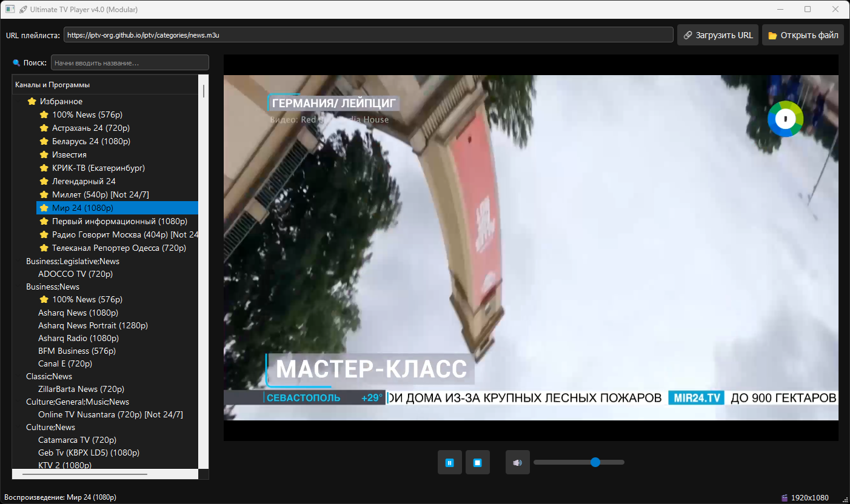Click the star beside Астрахань 24 (720p)
Viewport: 850px width, 504px height.
click(x=44, y=128)
